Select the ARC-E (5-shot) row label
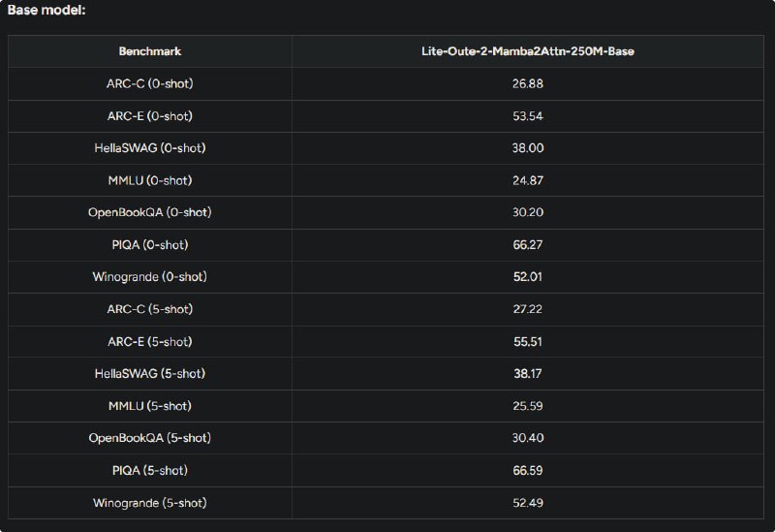Viewport: 775px width, 532px height. [150, 342]
